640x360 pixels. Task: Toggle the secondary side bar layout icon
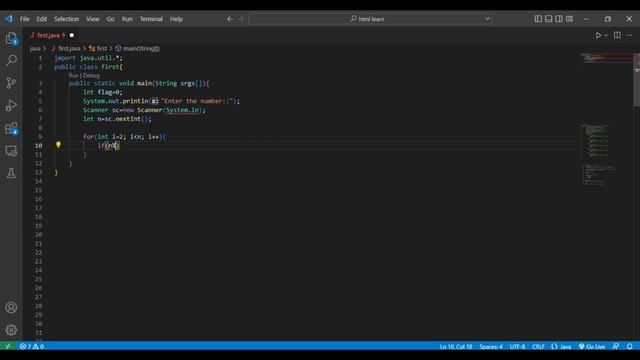pyautogui.click(x=559, y=19)
